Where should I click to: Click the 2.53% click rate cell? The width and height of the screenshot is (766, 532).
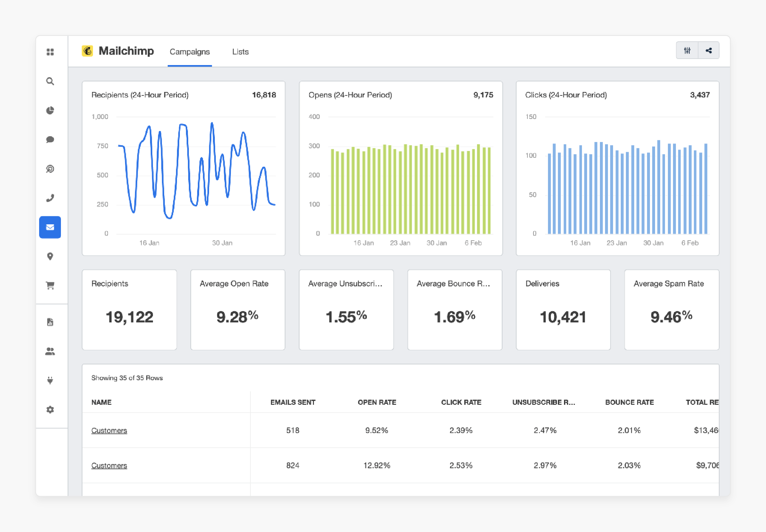tap(461, 465)
